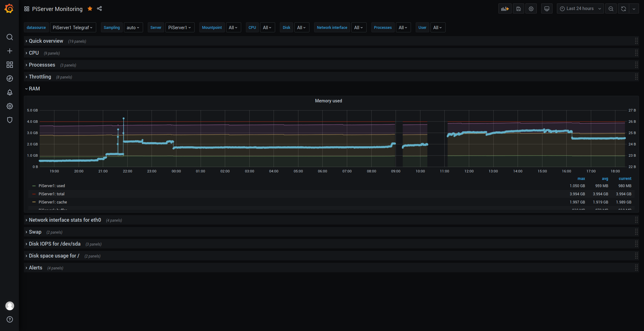This screenshot has width=644, height=331.
Task: Open the Memory used panel title menu
Action: 328,101
